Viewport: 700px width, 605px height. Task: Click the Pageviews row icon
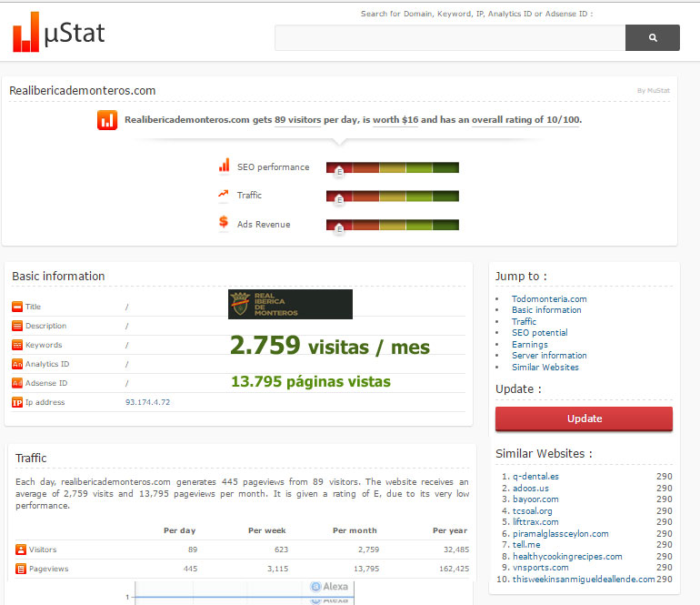(x=21, y=569)
